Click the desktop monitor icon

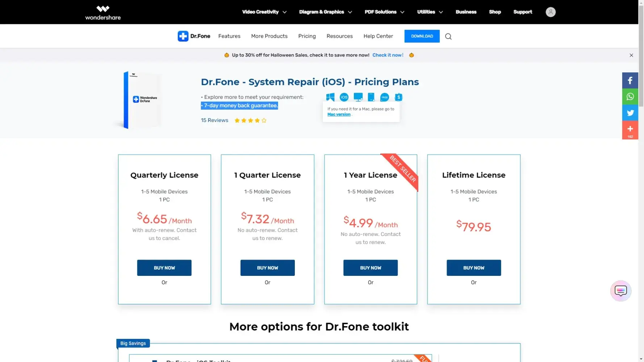(x=358, y=97)
